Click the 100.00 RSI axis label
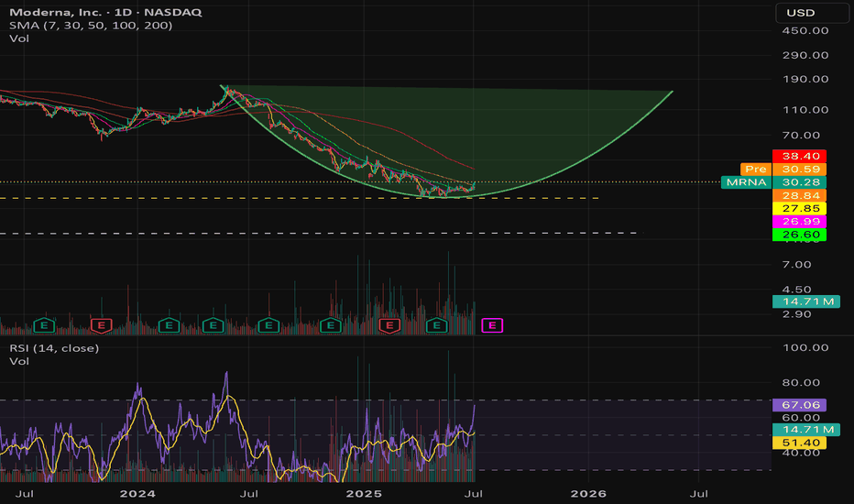 (805, 347)
